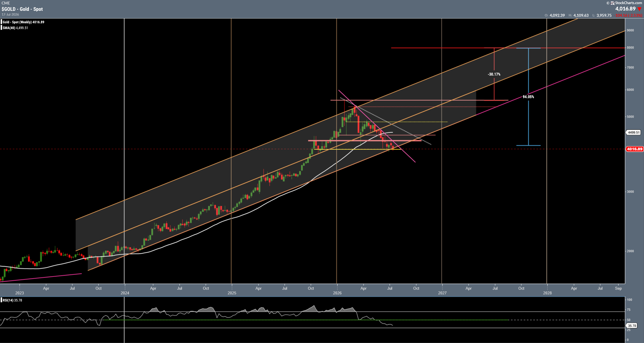Click the "-30.17%" measurement annotation
This screenshot has width=644, height=343.
tap(494, 74)
